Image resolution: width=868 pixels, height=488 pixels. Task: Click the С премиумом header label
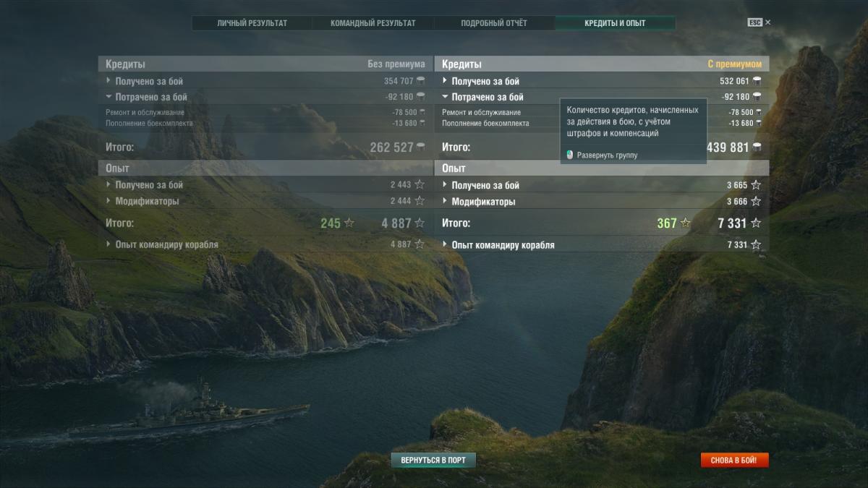click(x=734, y=64)
